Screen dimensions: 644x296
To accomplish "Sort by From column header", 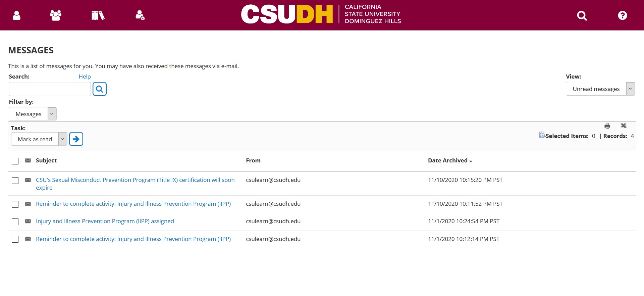I will 253,160.
